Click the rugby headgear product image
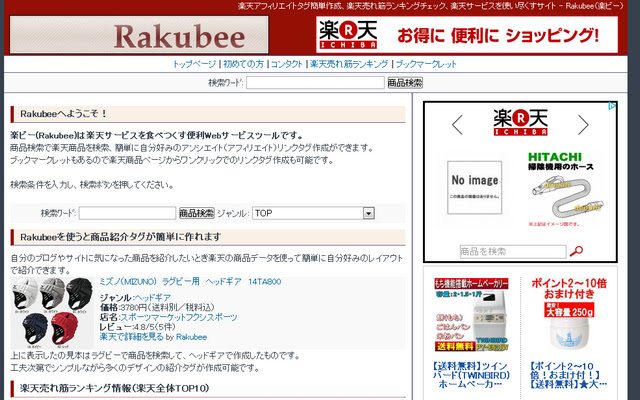 click(52, 313)
